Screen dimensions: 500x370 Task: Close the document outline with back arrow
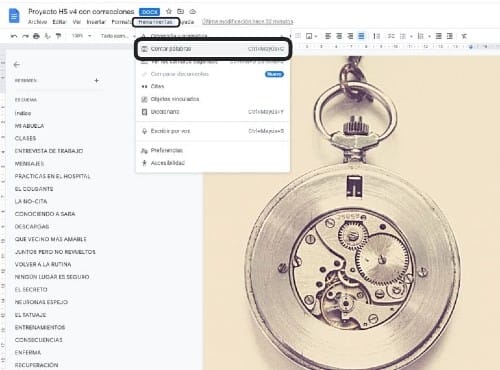coord(17,65)
